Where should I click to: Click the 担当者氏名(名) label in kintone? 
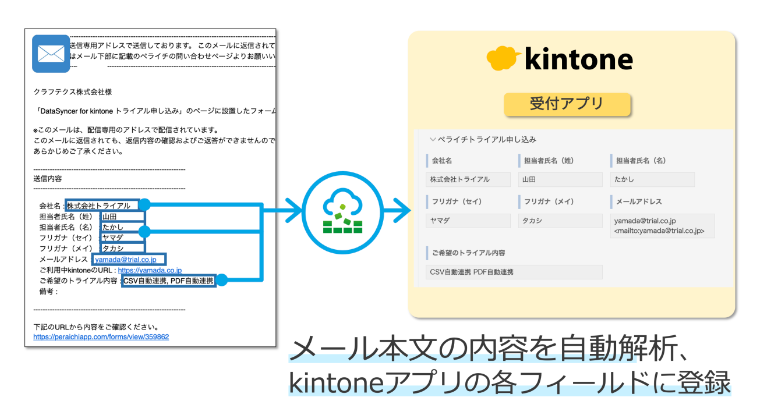(x=641, y=161)
